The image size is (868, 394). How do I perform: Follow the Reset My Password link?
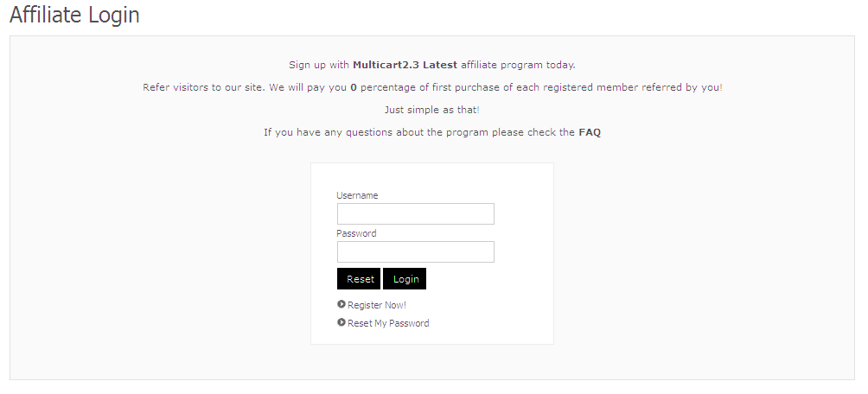388,323
